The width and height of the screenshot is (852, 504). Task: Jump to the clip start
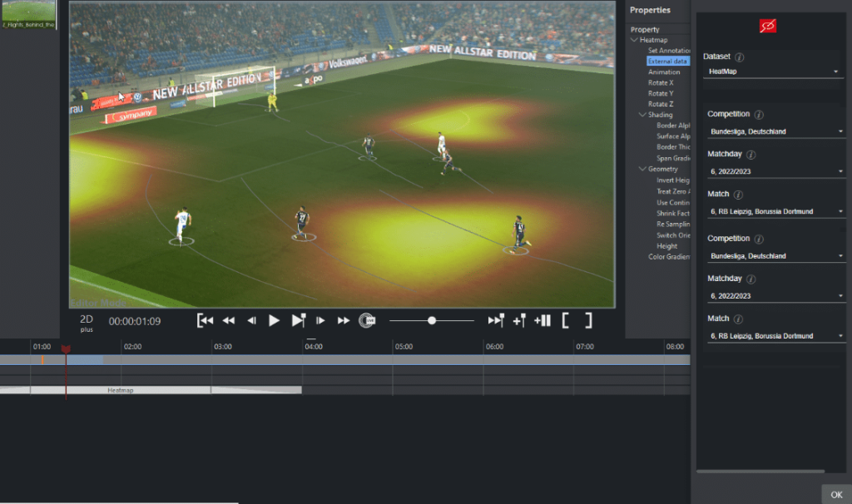click(x=206, y=320)
